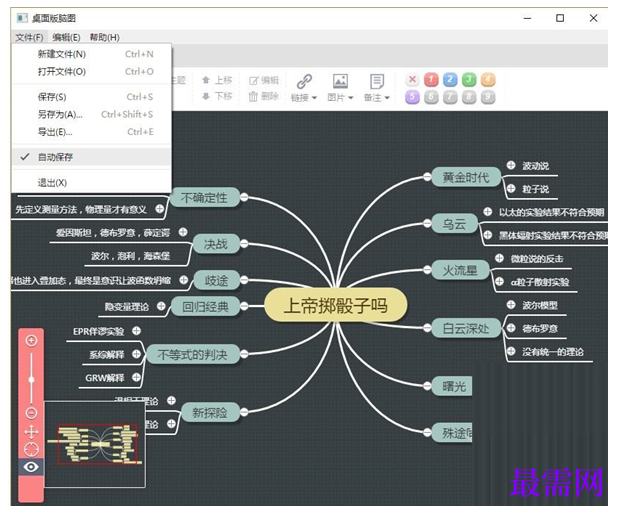The image size is (622, 514).
Task: Choose 新建文件(N) from the menu
Action: point(92,54)
